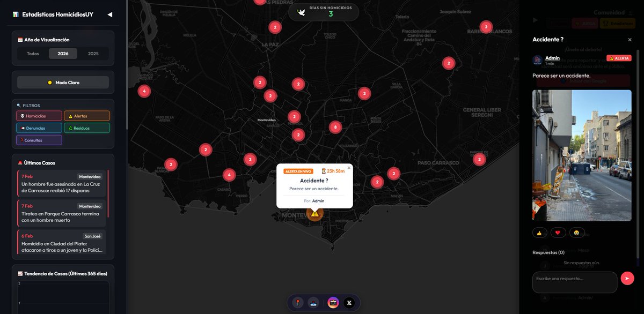Viewport: 644px width, 314px height.
Task: Click the 23h 58m countdown timer
Action: [333, 171]
